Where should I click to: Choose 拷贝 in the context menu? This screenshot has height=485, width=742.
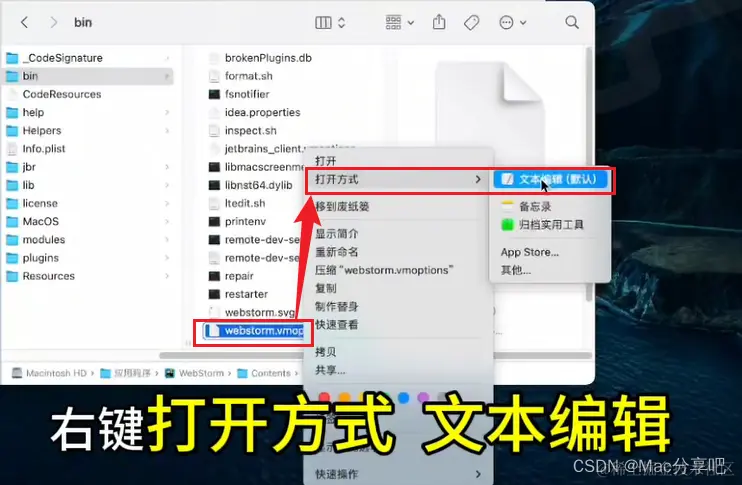tap(326, 352)
